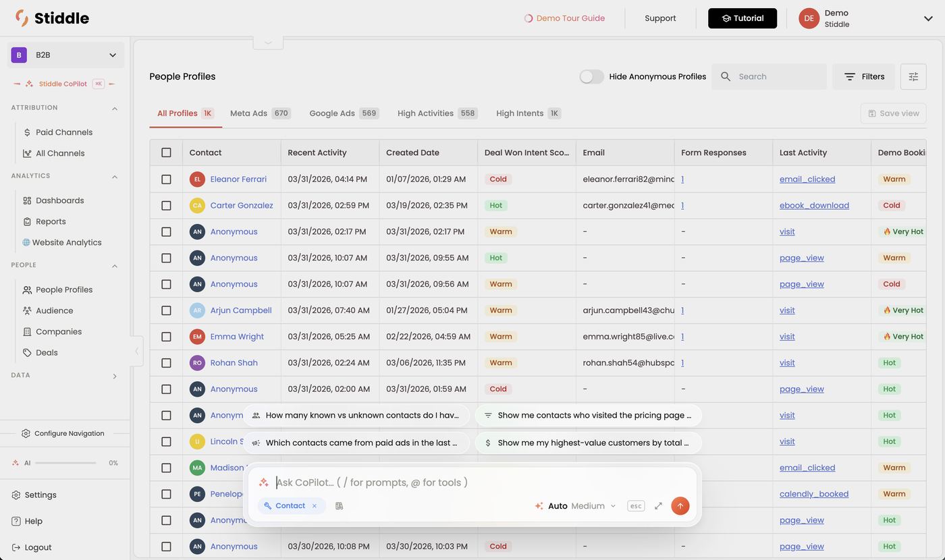The image size is (945, 560).
Task: Open Dashboards from sidebar
Action: [59, 200]
